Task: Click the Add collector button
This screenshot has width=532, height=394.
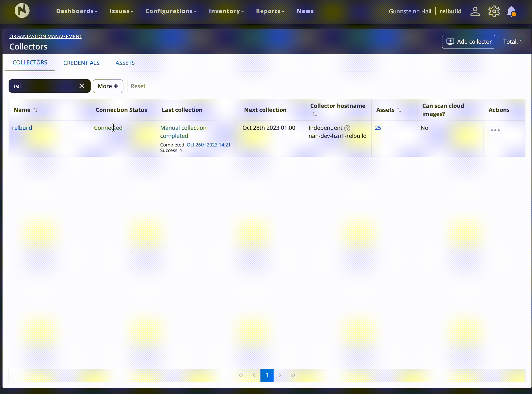Action: (x=468, y=42)
